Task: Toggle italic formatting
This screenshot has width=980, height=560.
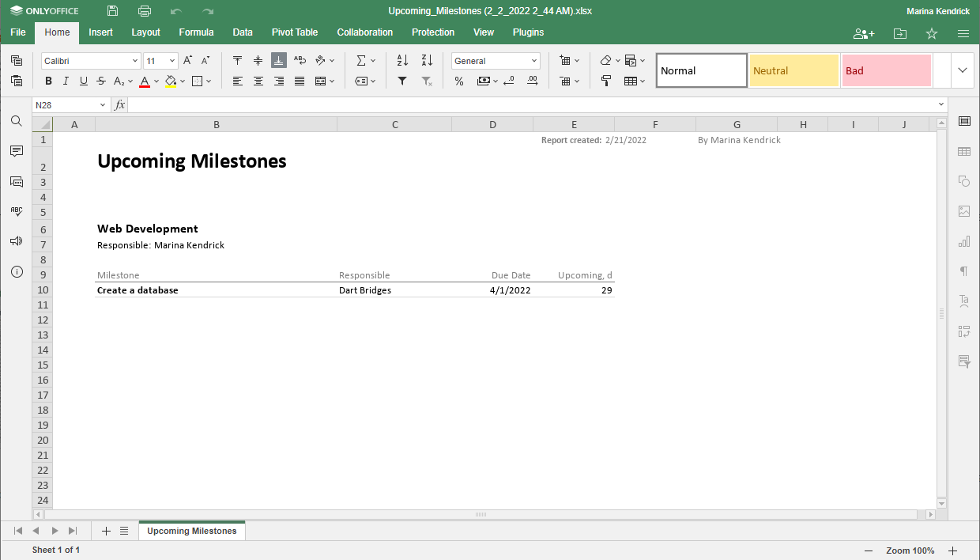Action: point(66,81)
